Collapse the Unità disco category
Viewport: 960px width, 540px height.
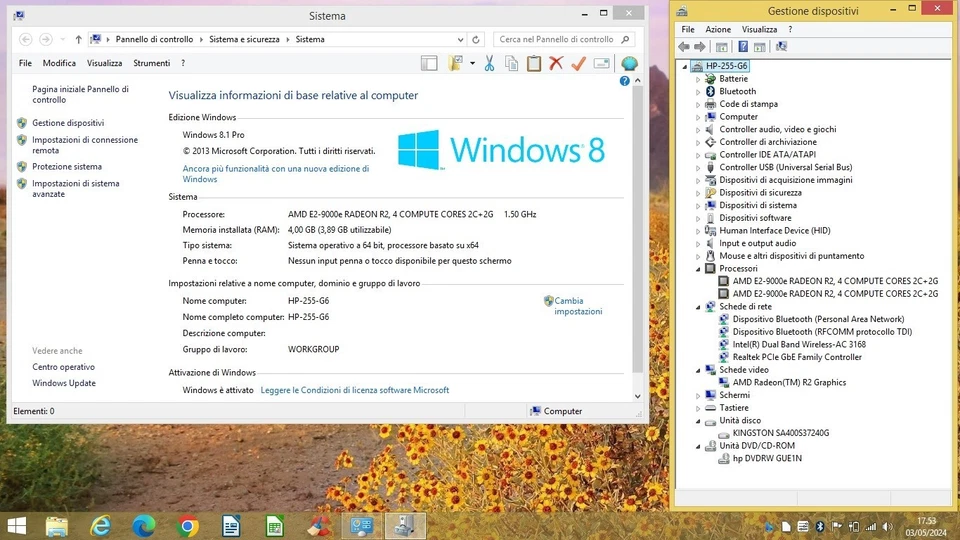(x=698, y=421)
